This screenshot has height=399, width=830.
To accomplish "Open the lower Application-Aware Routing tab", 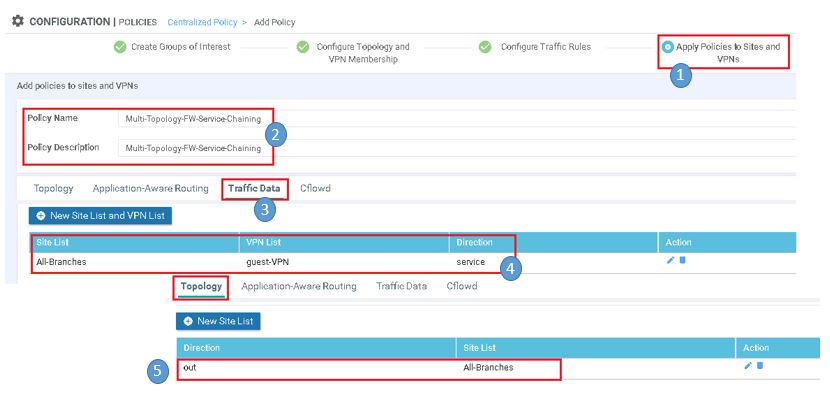I will (x=299, y=286).
